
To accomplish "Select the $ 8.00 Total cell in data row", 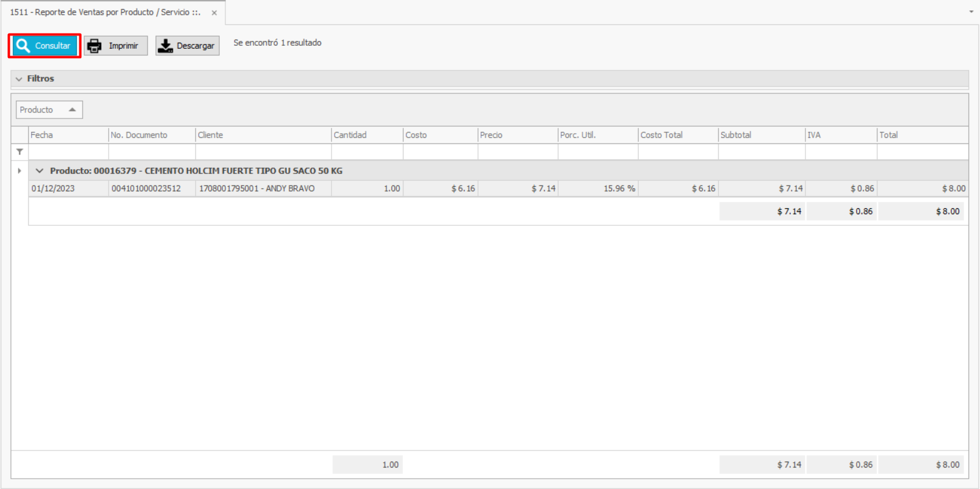I will click(923, 189).
